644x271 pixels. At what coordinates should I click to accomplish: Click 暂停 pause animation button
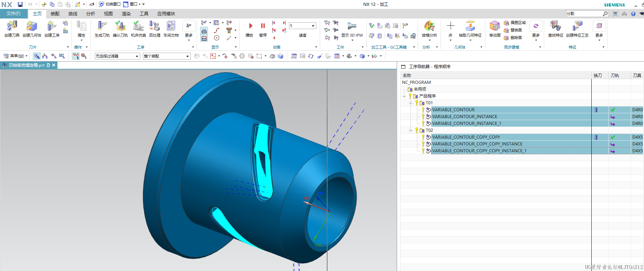point(263,29)
